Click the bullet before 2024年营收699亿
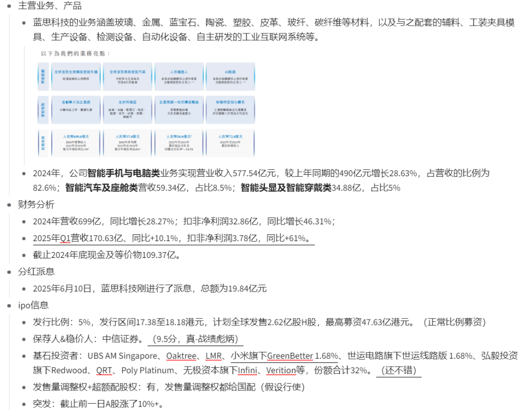This screenshot has height=410, width=532. click(24, 222)
